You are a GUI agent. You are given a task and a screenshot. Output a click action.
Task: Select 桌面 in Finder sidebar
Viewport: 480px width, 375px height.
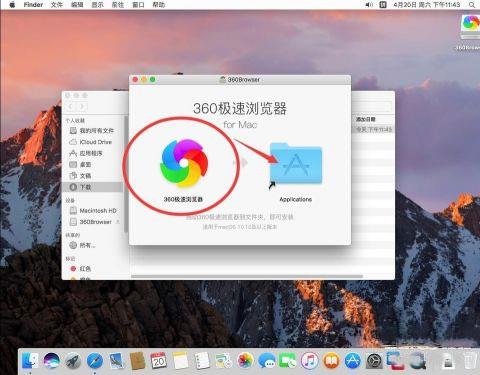92,165
